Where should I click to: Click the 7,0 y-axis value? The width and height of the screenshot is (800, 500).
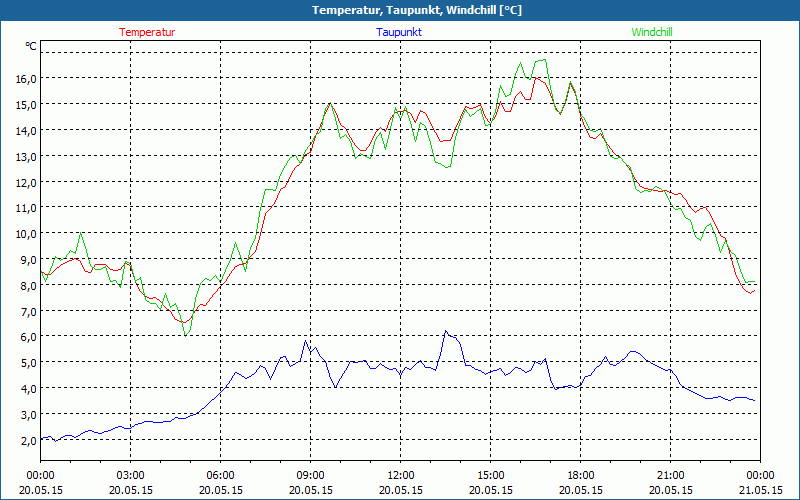(29, 311)
